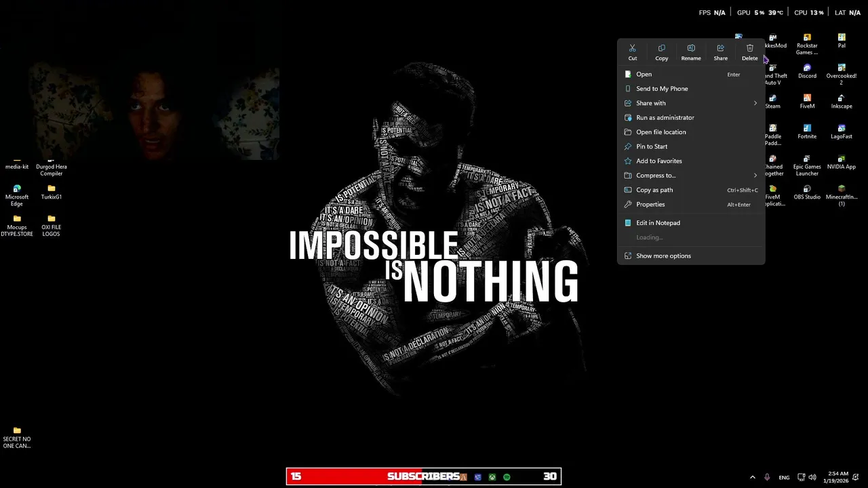
Task: Select the FiveM desktop shortcut
Action: (807, 102)
